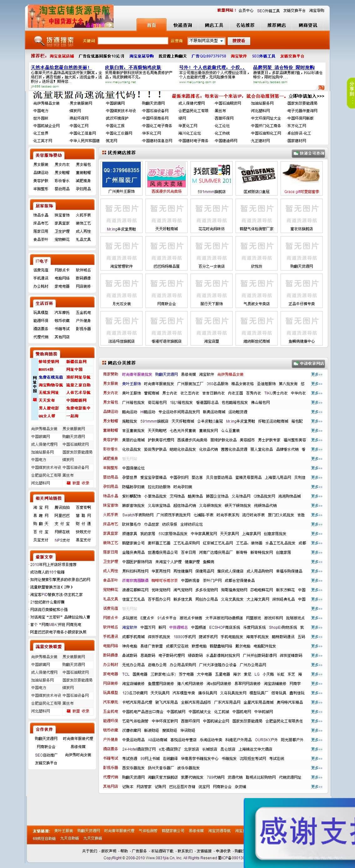Screen dimensions: 355x868
Task: Open 酒店票务 in the 生活百科 sidebar
Action: (x=41, y=329)
